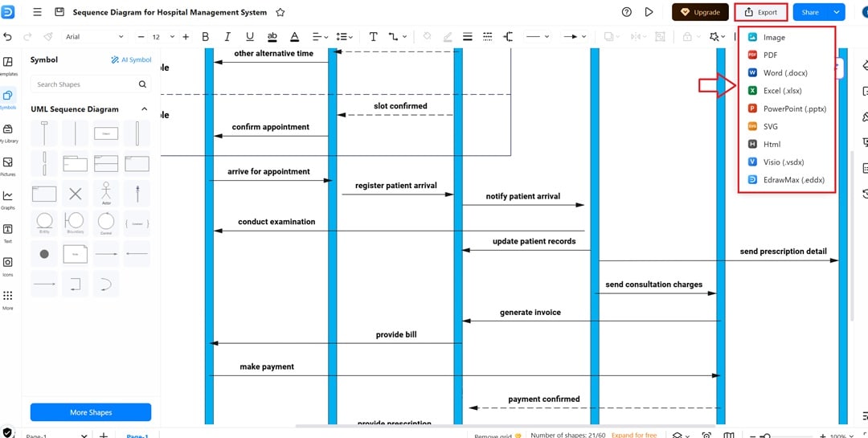Open the Pictures sidebar panel

(x=8, y=166)
